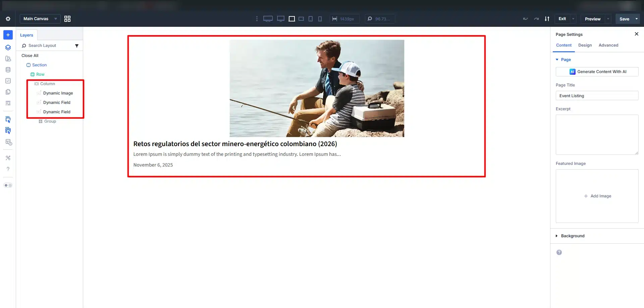Click the zoom percentage field
Screen dimensions: 644x308
point(380,19)
